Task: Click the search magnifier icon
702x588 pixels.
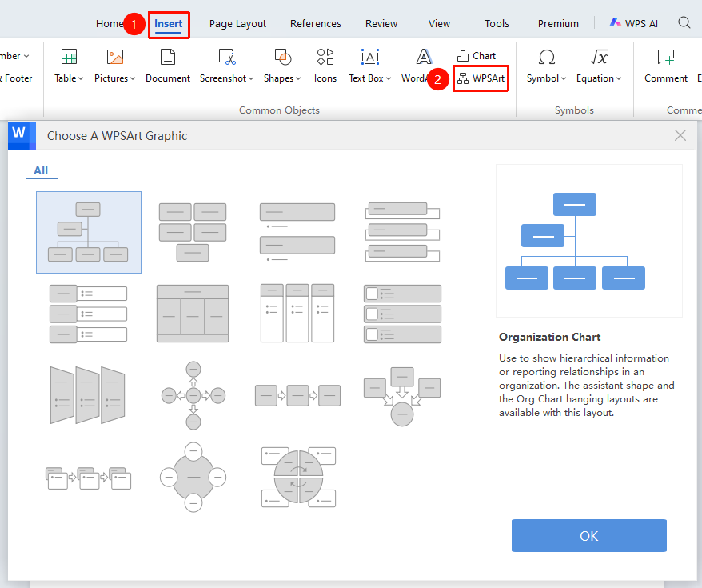Action: click(684, 23)
